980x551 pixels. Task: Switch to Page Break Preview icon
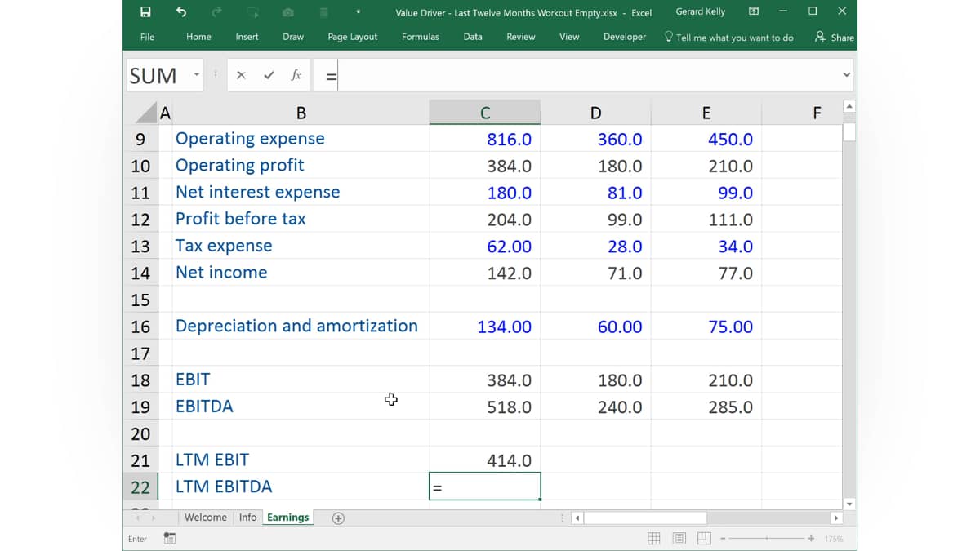pyautogui.click(x=705, y=539)
